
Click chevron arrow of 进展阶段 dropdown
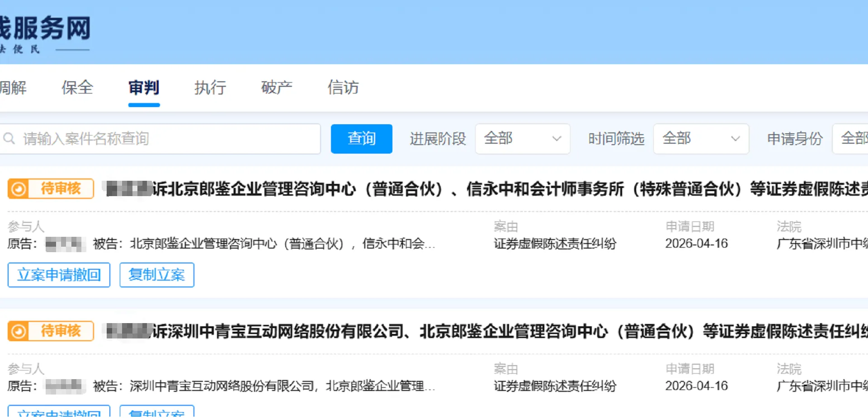(x=557, y=139)
